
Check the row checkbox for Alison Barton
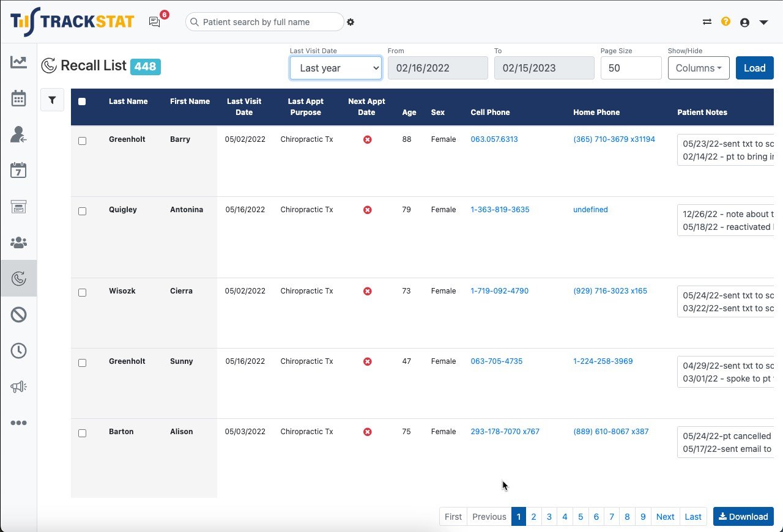[83, 433]
